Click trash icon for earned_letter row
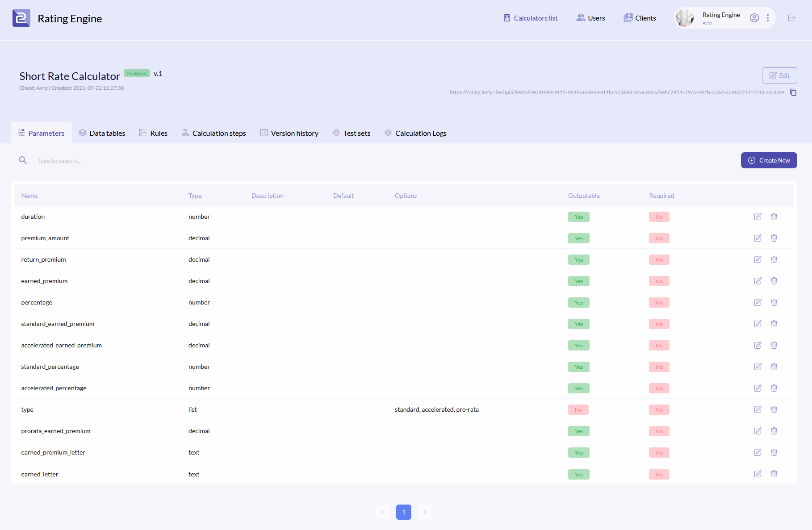 [774, 474]
